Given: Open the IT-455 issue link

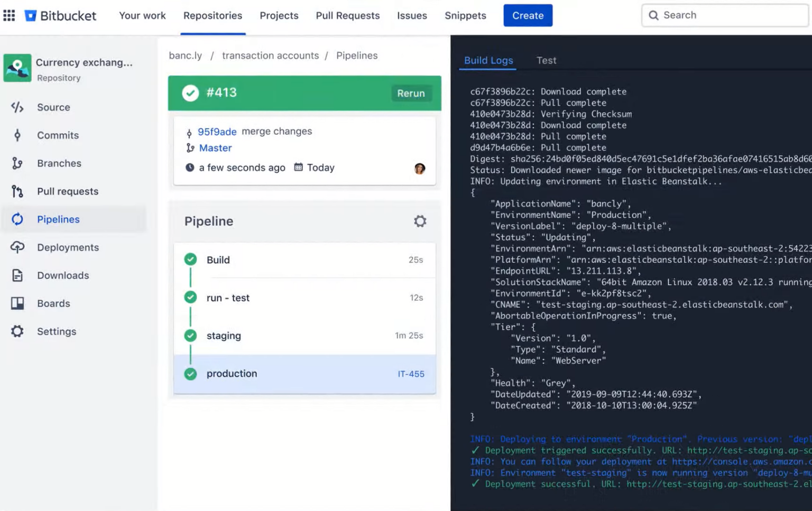Looking at the screenshot, I should tap(411, 374).
